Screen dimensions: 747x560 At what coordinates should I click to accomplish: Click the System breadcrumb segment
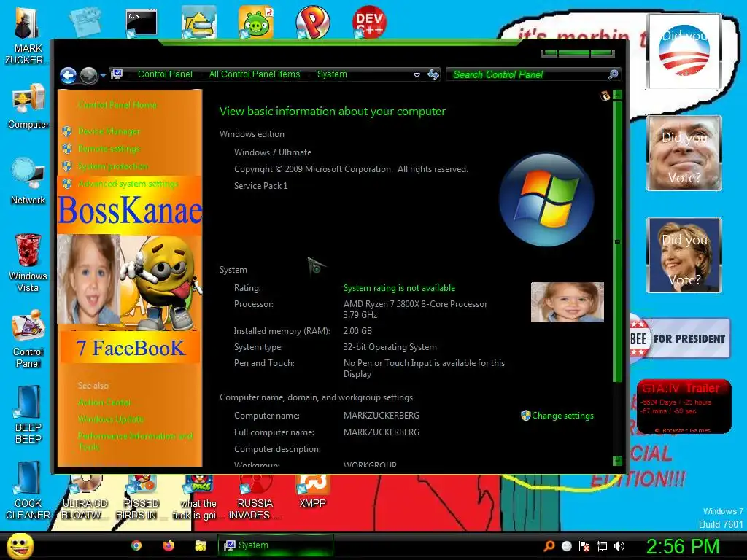[x=332, y=74]
